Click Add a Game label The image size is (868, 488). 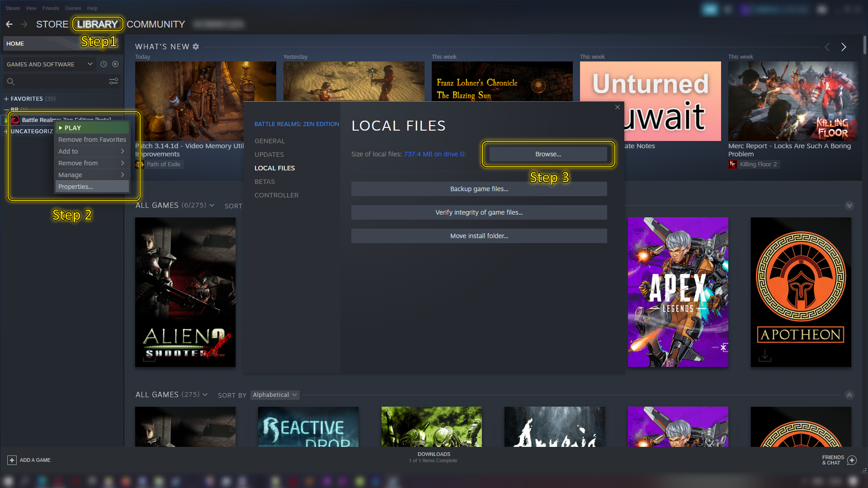click(x=35, y=460)
